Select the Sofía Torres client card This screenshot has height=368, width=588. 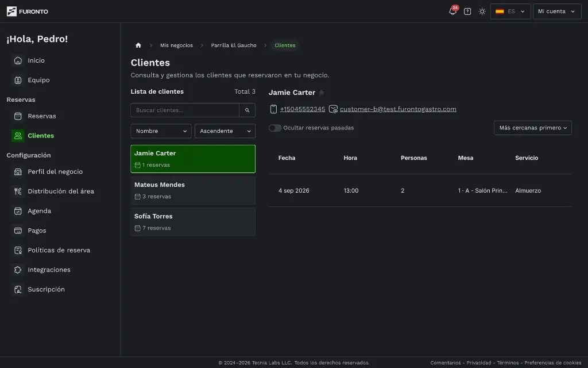[x=193, y=222]
